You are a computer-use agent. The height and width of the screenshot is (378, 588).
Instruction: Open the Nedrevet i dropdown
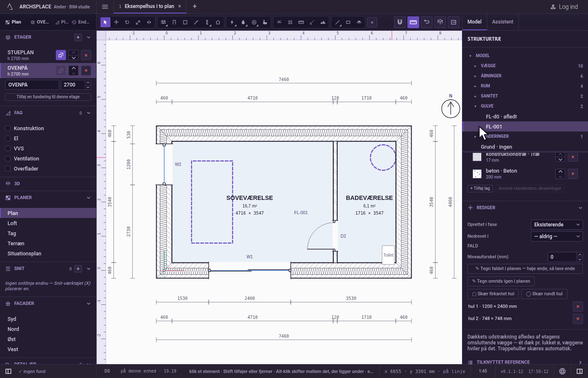pyautogui.click(x=557, y=236)
